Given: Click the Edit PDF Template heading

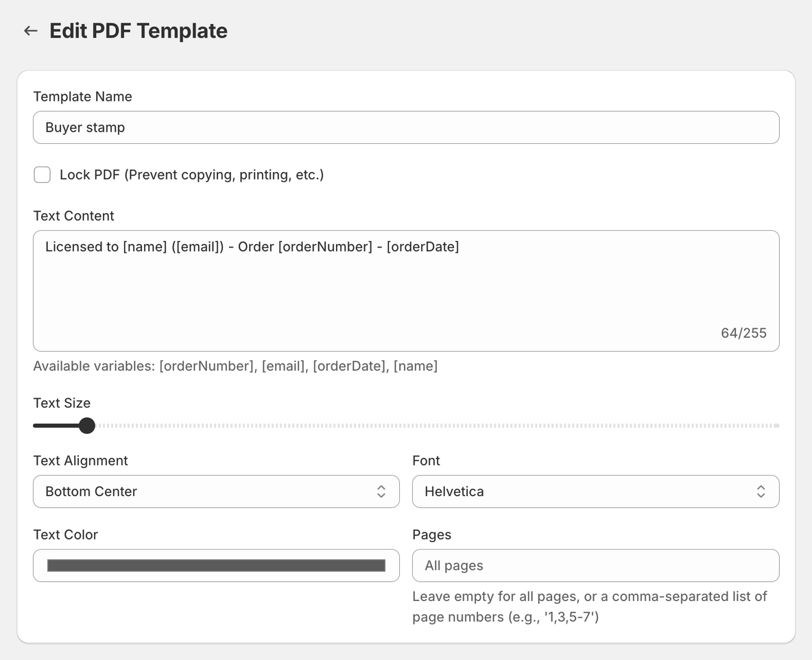Looking at the screenshot, I should pos(139,31).
